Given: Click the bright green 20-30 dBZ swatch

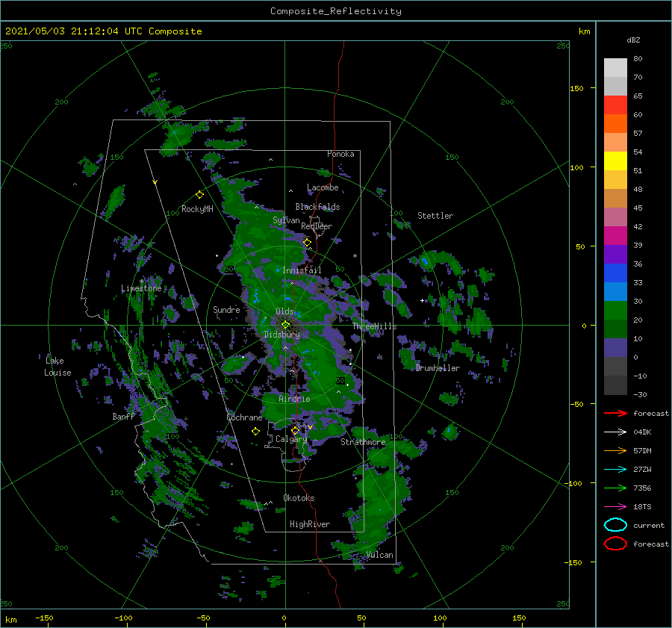Looking at the screenshot, I should coord(615,311).
